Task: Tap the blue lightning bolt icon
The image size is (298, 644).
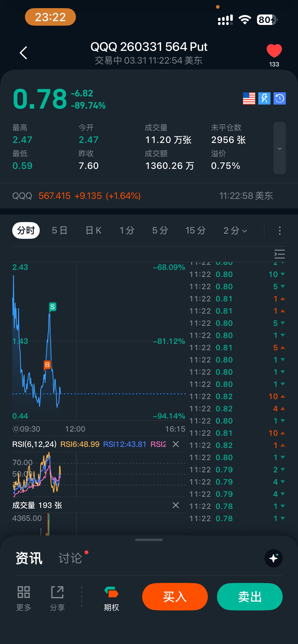Action: (264, 98)
